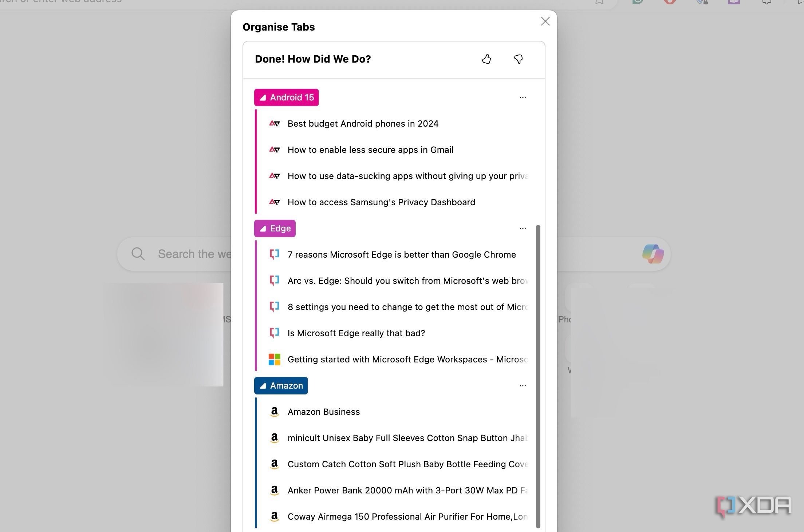The height and width of the screenshot is (532, 804).
Task: Click the thumbs down feedback icon
Action: pyautogui.click(x=518, y=59)
